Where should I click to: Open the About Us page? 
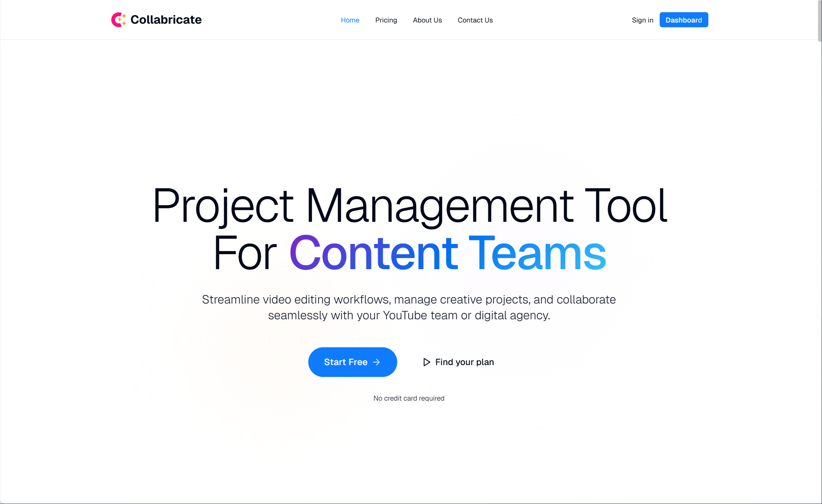click(x=427, y=20)
